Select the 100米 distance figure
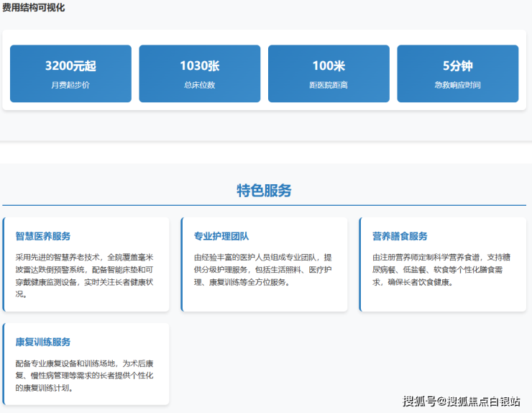Image resolution: width=532 pixels, height=413 pixels. (x=329, y=66)
